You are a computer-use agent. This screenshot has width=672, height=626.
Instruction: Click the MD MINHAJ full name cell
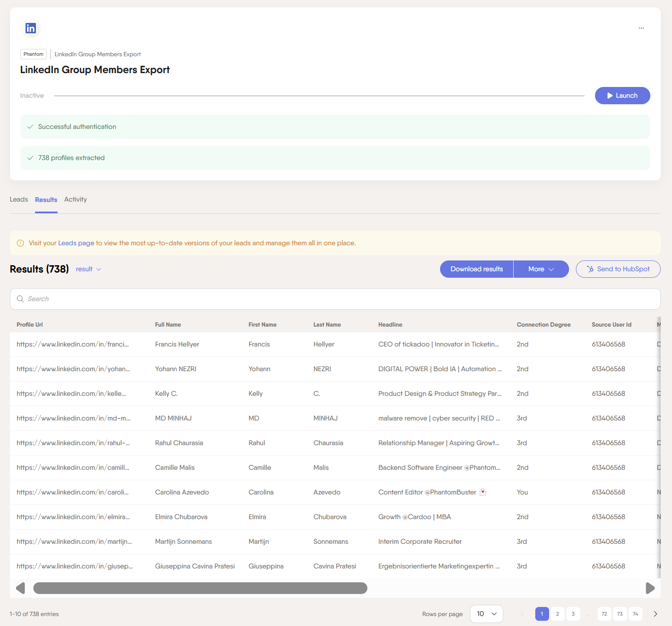pos(173,418)
